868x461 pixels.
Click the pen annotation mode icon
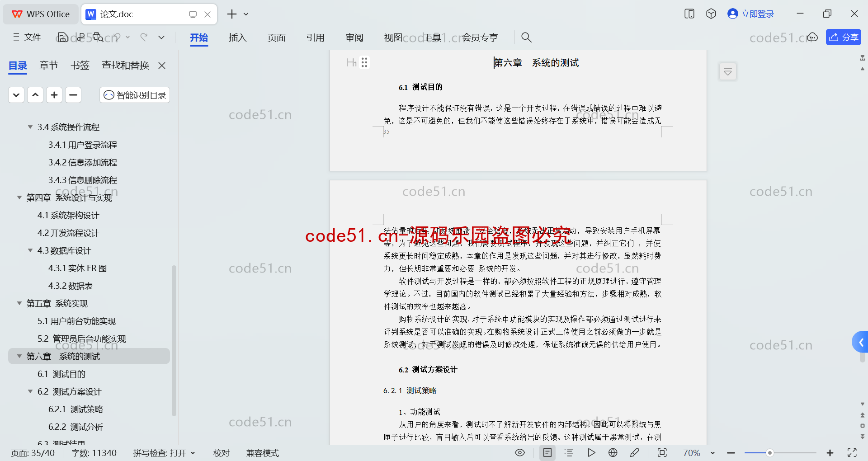pos(635,452)
